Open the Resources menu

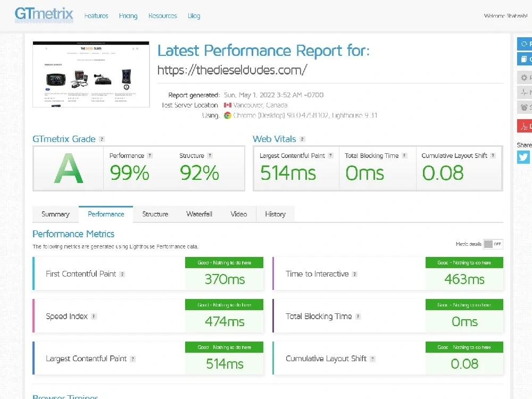[x=162, y=15]
